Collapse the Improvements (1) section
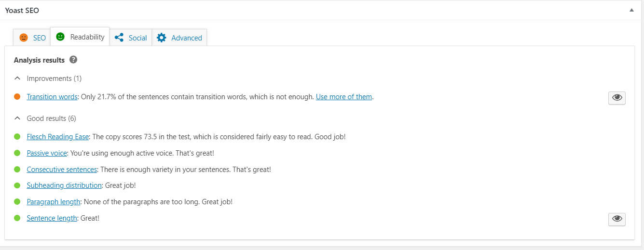The width and height of the screenshot is (644, 250). pyautogui.click(x=17, y=78)
